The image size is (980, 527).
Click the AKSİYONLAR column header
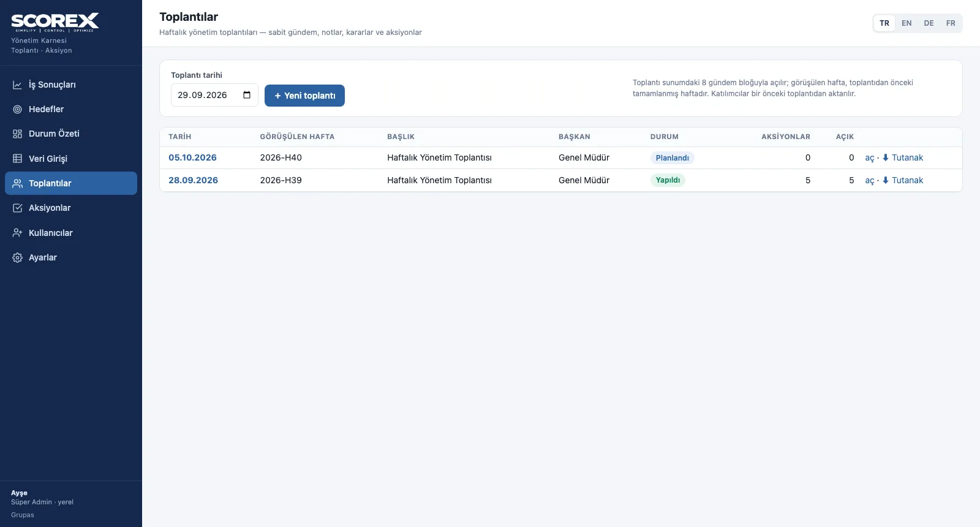coord(786,137)
